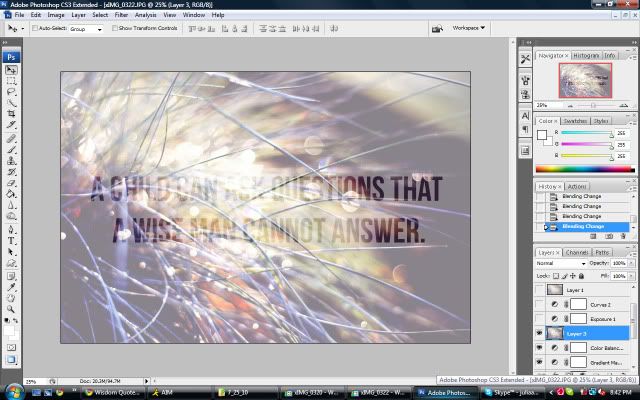The width and height of the screenshot is (640, 400).
Task: Show the Curves 2 adjustment layer
Action: coord(540,304)
